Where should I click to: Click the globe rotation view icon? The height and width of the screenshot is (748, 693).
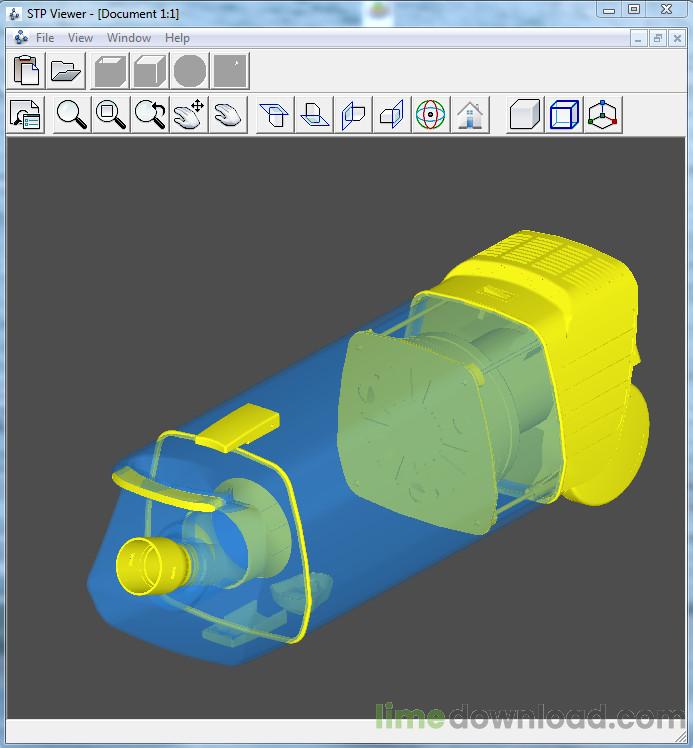[x=431, y=114]
